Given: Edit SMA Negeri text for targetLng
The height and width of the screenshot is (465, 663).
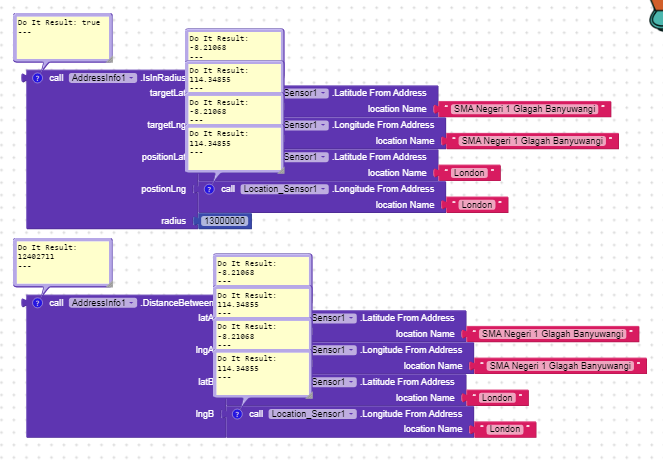Looking at the screenshot, I should tap(532, 141).
